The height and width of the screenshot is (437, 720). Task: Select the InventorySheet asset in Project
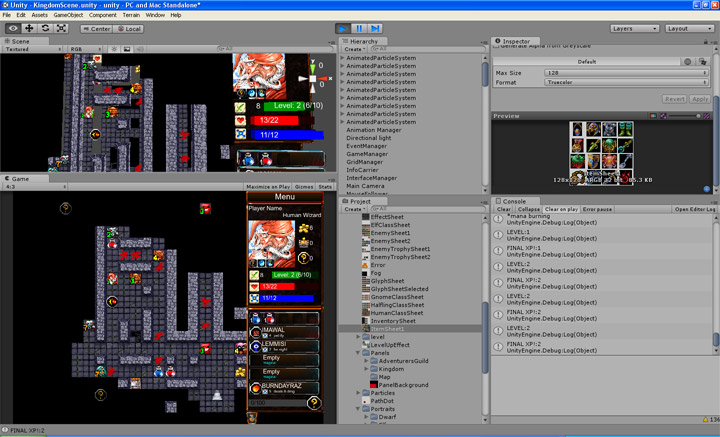tap(393, 321)
